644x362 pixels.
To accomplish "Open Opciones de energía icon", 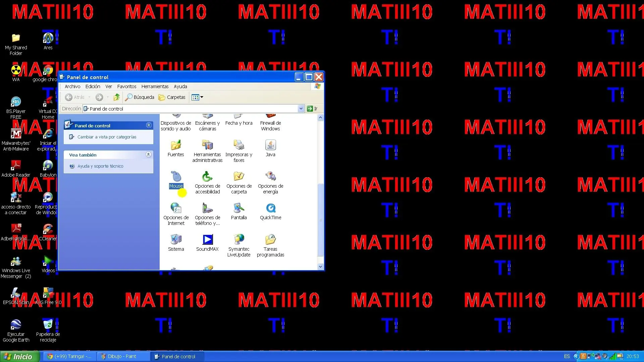I will pyautogui.click(x=270, y=183).
